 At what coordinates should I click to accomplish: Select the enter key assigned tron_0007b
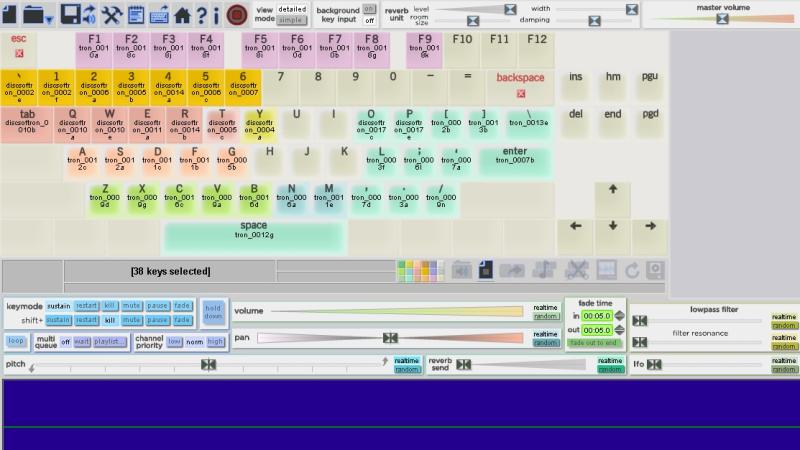[x=515, y=163]
